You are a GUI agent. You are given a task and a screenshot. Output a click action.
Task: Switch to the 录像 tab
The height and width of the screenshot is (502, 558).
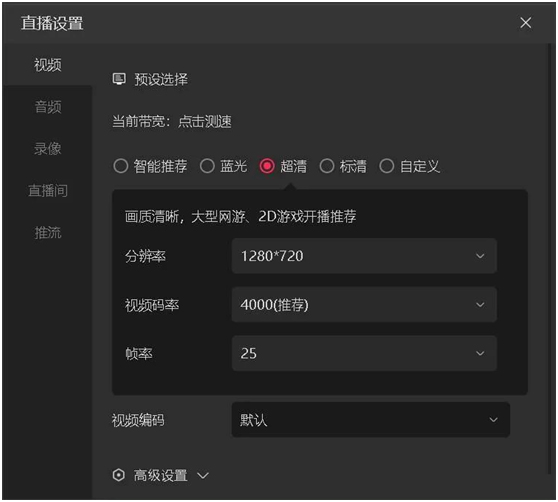(x=48, y=148)
